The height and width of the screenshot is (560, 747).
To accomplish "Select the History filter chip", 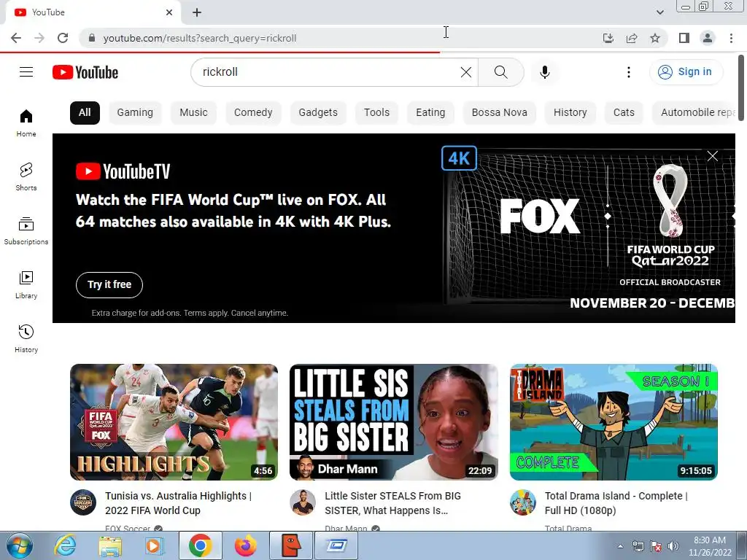I will [570, 113].
